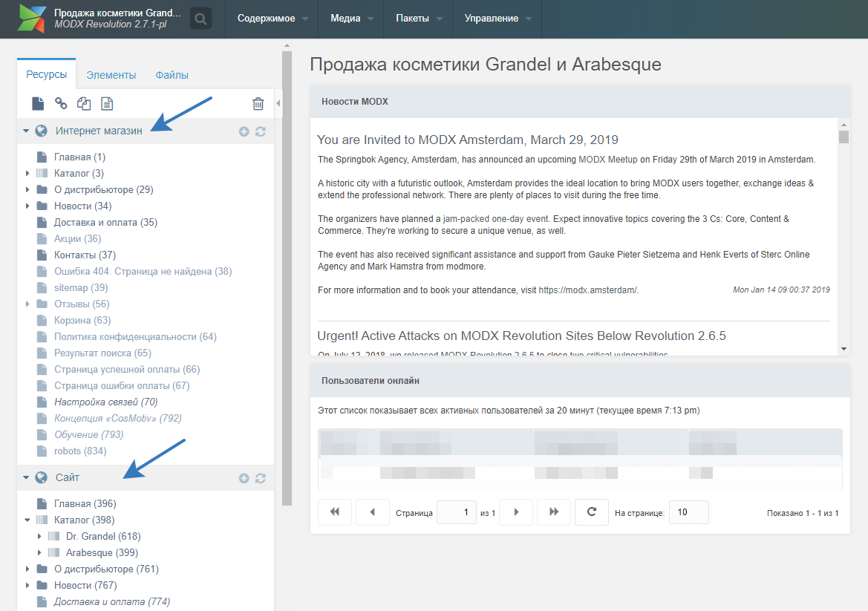The height and width of the screenshot is (611, 868).
Task: Open robots (834) resource
Action: [79, 451]
